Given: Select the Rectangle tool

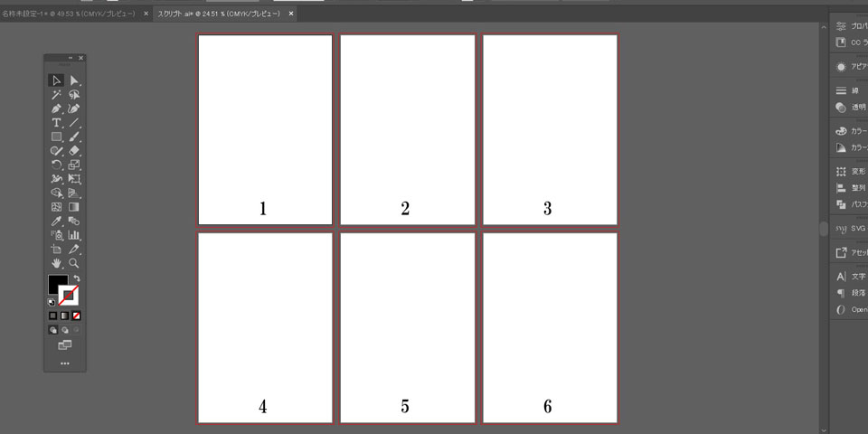Looking at the screenshot, I should click(56, 137).
